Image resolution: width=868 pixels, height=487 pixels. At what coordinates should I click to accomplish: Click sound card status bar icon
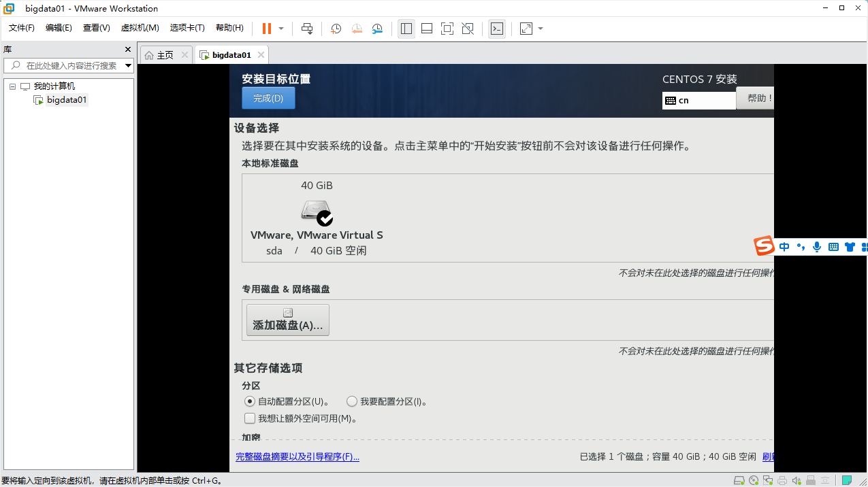click(x=797, y=480)
